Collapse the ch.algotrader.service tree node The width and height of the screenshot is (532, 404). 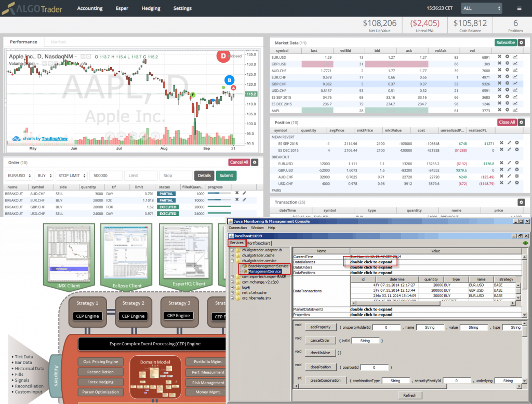pos(232,261)
